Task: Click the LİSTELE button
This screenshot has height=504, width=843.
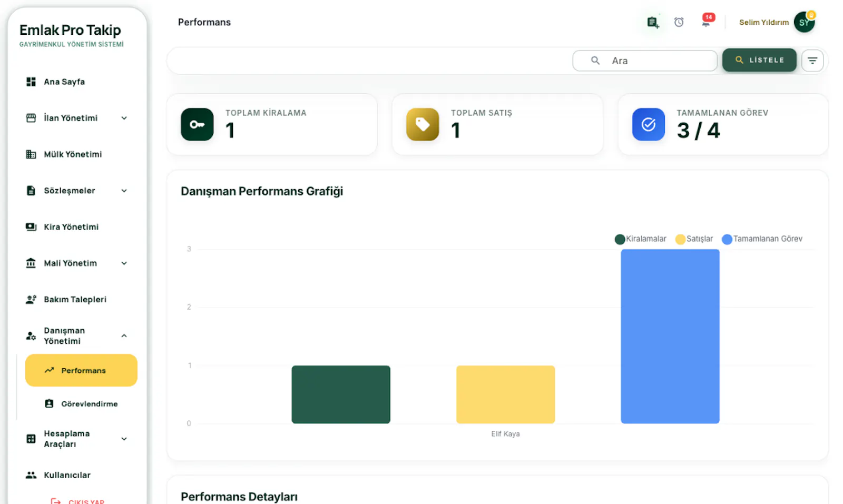Action: click(759, 60)
